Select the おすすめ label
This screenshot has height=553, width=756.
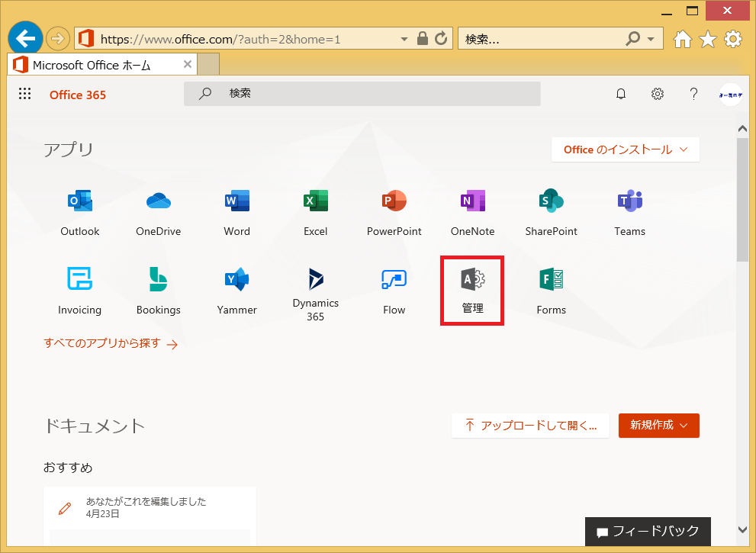point(68,468)
